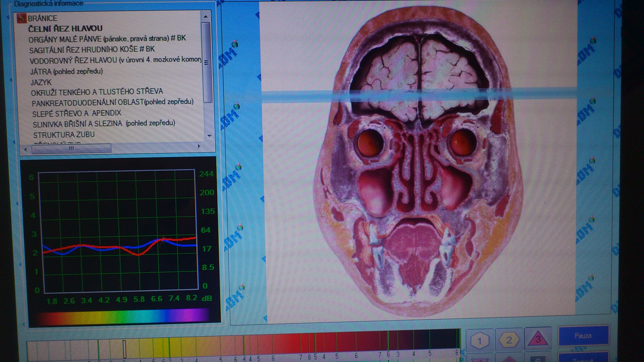The image size is (644, 362).
Task: Click the yellow hexagon button numbered 2
Action: (509, 340)
